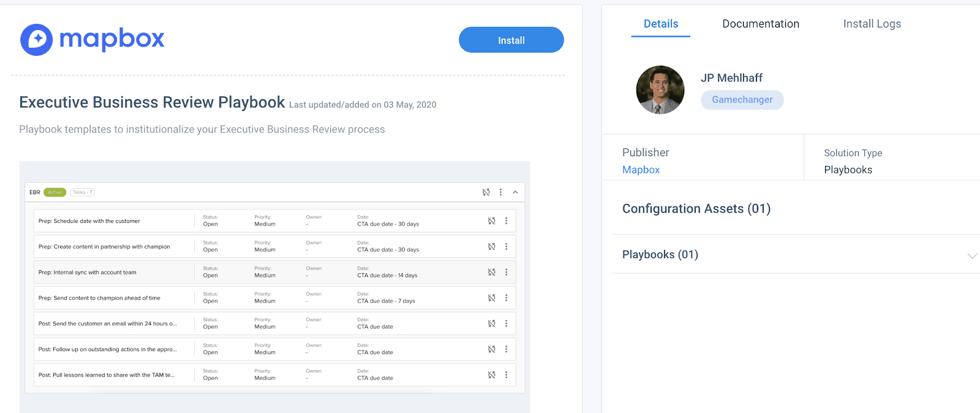
Task: Select the Details tab
Action: coord(660,24)
